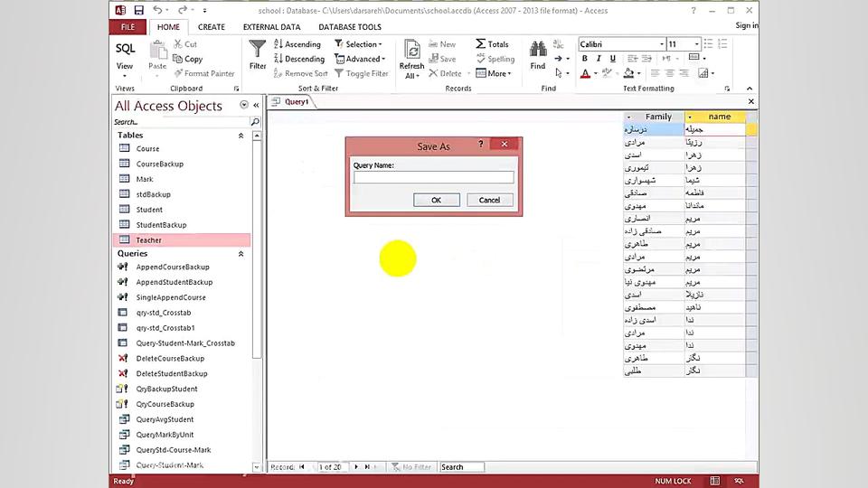The width and height of the screenshot is (868, 488).
Task: Switch to Datasheet View in status bar
Action: coord(715,481)
